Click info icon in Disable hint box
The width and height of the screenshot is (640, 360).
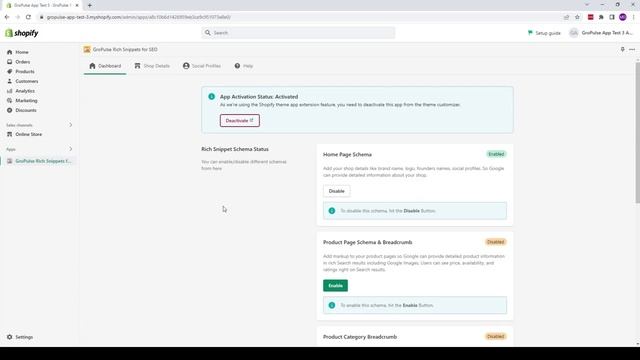point(332,211)
